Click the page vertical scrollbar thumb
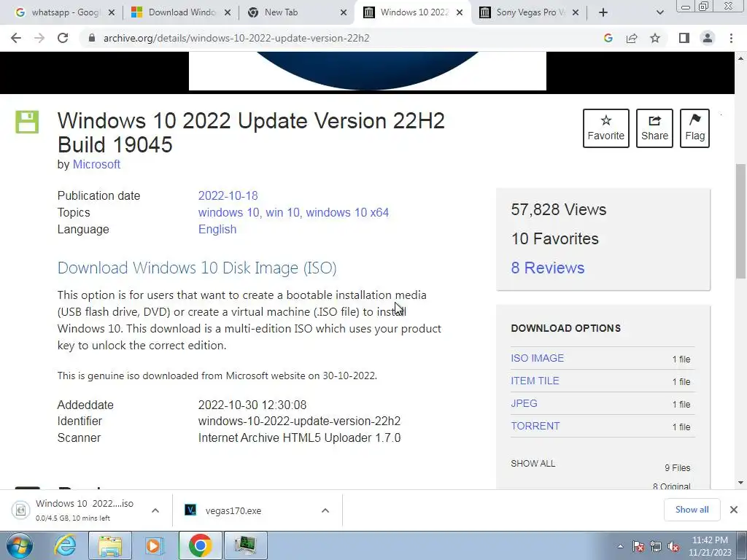The height and width of the screenshot is (560, 747). click(x=740, y=221)
